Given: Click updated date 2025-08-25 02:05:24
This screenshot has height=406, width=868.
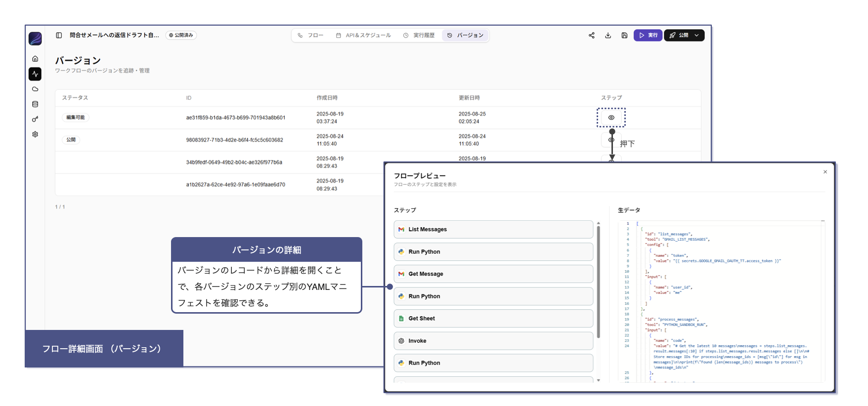Looking at the screenshot, I should point(472,118).
